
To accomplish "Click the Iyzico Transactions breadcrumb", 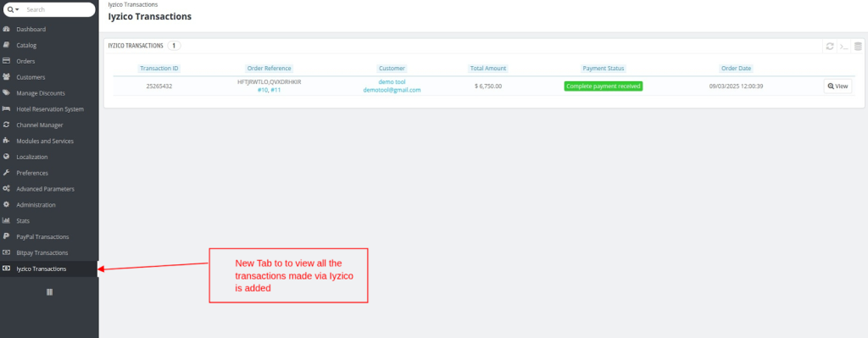I will [133, 4].
